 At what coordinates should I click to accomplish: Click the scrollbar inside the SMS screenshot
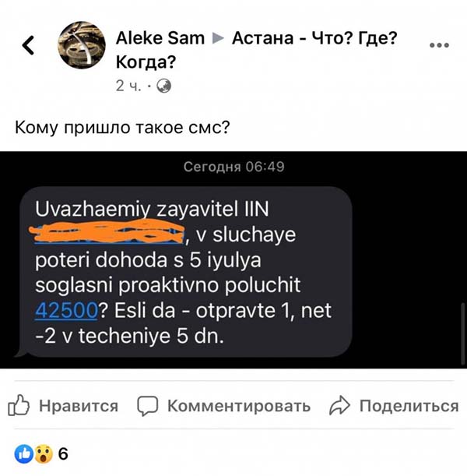pos(463,333)
